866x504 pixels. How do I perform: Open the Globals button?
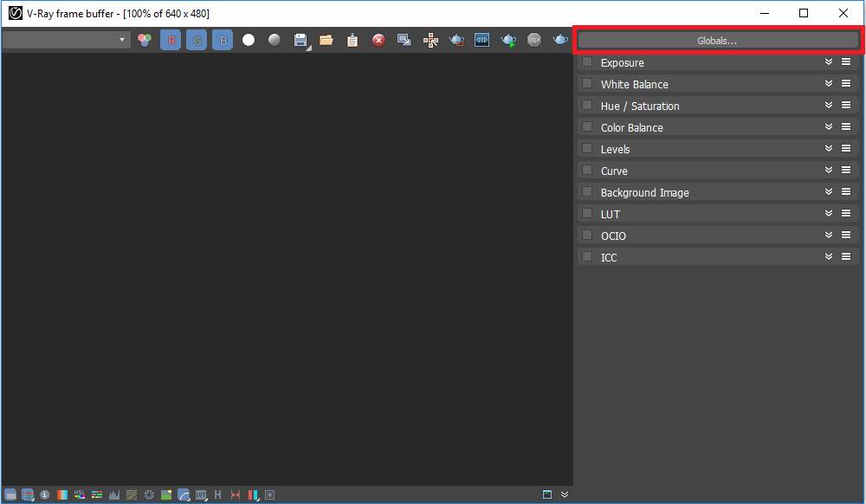click(717, 41)
